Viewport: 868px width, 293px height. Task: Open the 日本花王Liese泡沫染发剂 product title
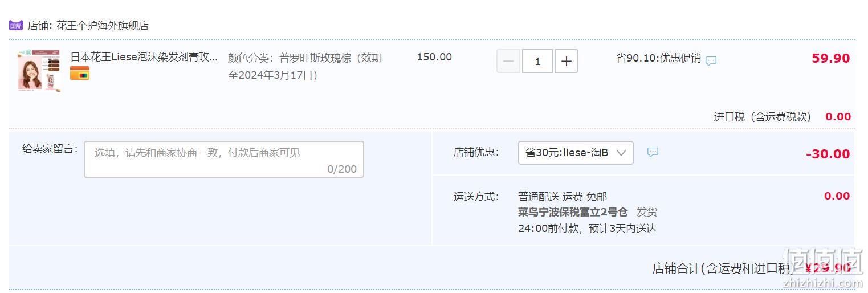144,57
